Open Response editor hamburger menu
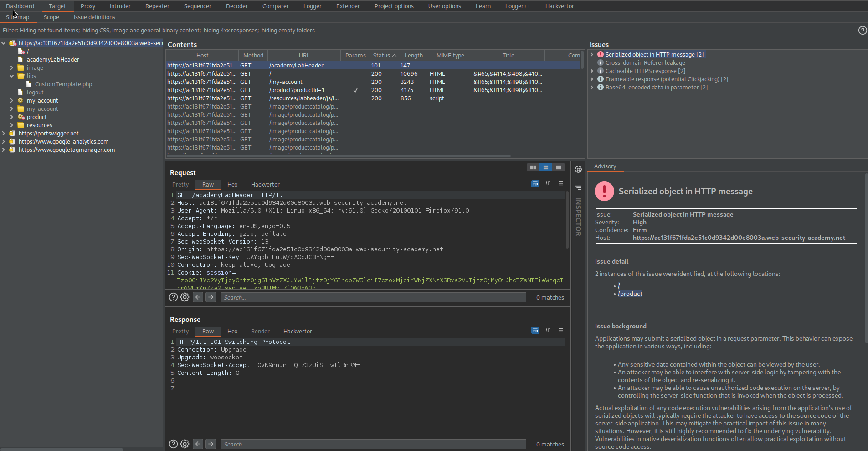This screenshot has width=868, height=451. point(561,330)
